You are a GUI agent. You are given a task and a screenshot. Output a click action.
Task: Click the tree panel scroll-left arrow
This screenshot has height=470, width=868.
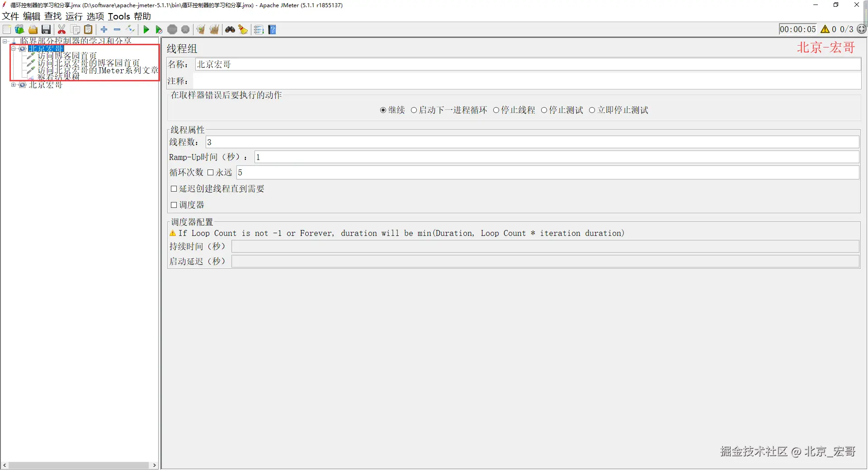point(5,465)
